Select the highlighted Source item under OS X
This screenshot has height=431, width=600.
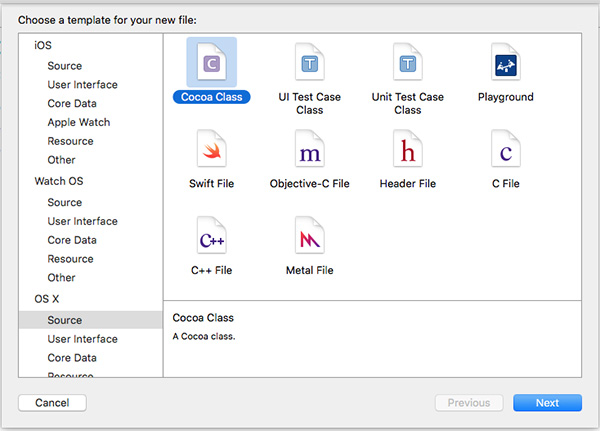click(91, 320)
